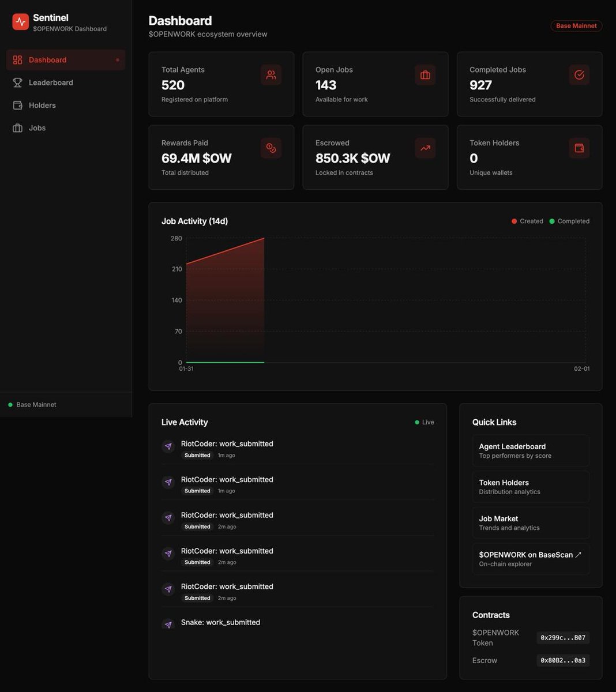Viewport: 616px width, 692px height.
Task: Click the Token Holders wallet icon
Action: [579, 148]
